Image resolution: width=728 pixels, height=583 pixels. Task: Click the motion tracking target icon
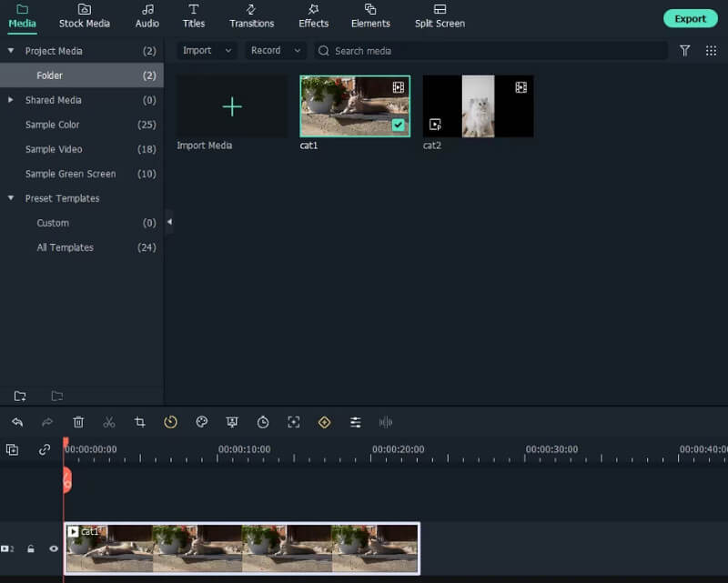(x=293, y=422)
